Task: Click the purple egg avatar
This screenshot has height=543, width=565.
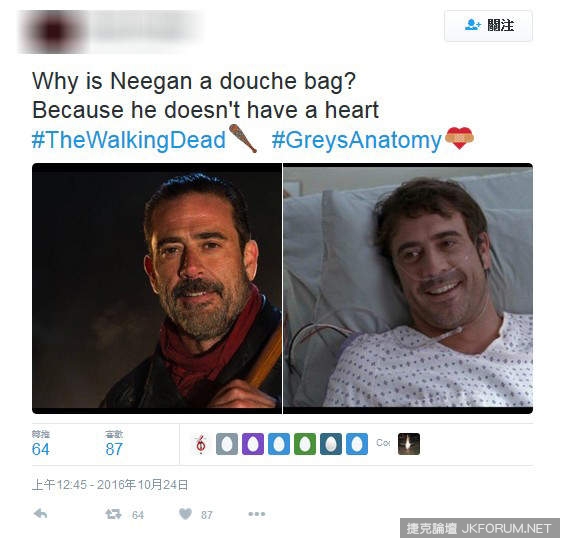Action: click(253, 444)
